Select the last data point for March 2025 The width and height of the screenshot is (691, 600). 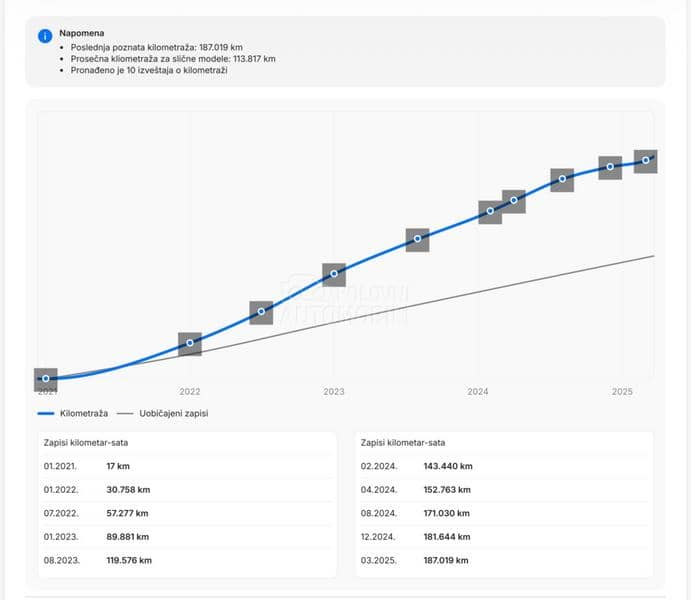(x=646, y=160)
